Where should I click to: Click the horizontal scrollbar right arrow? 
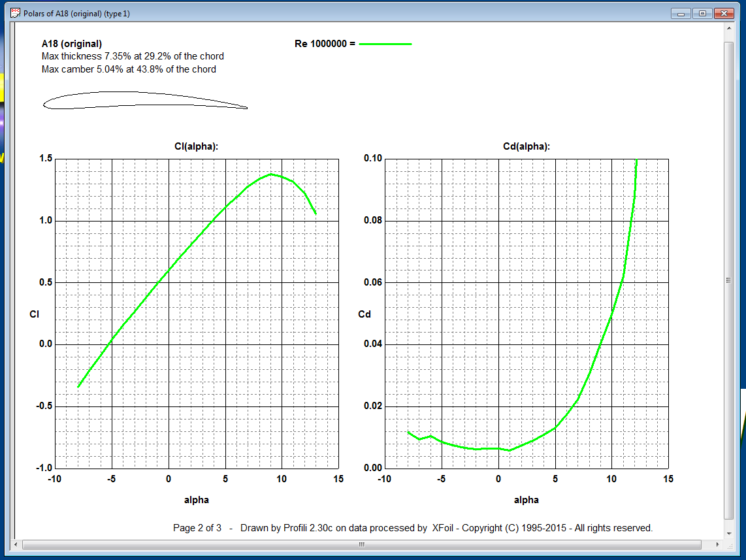point(717,544)
